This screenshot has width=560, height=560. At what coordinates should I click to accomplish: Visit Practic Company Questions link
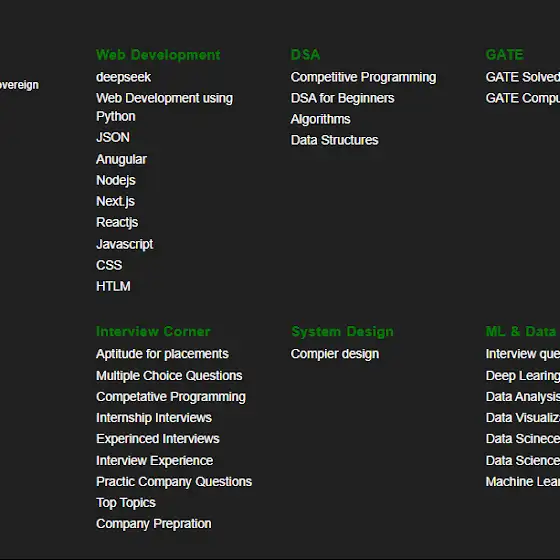coord(174,482)
